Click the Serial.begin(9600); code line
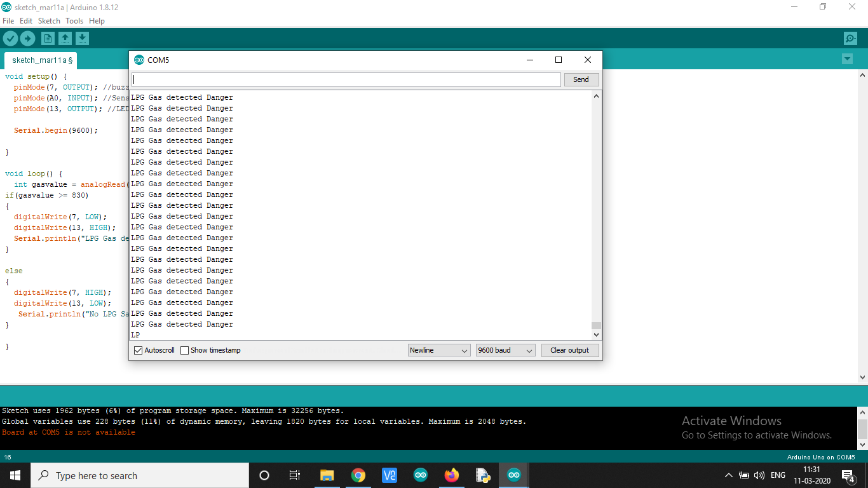868x488 pixels. pos(56,130)
